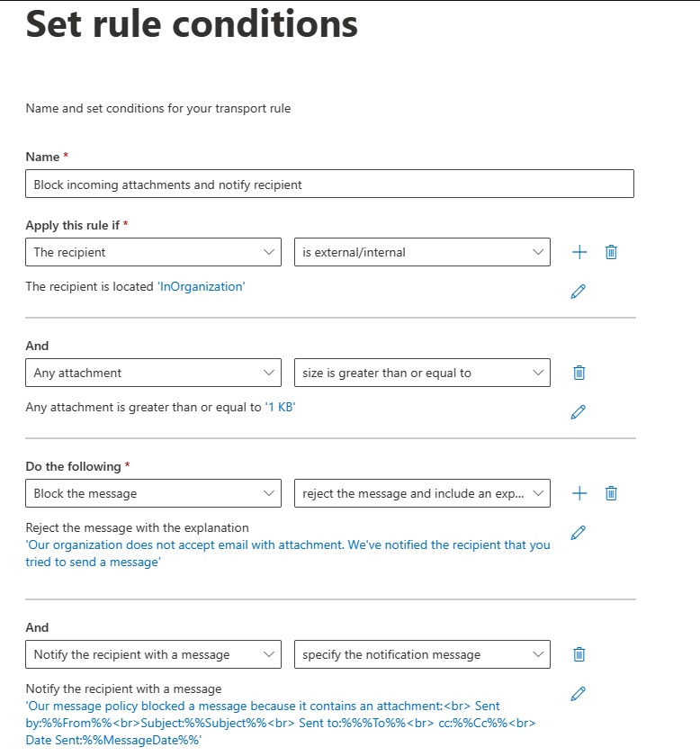
Task: Delete the recipient condition using trash icon
Action: coord(611,252)
